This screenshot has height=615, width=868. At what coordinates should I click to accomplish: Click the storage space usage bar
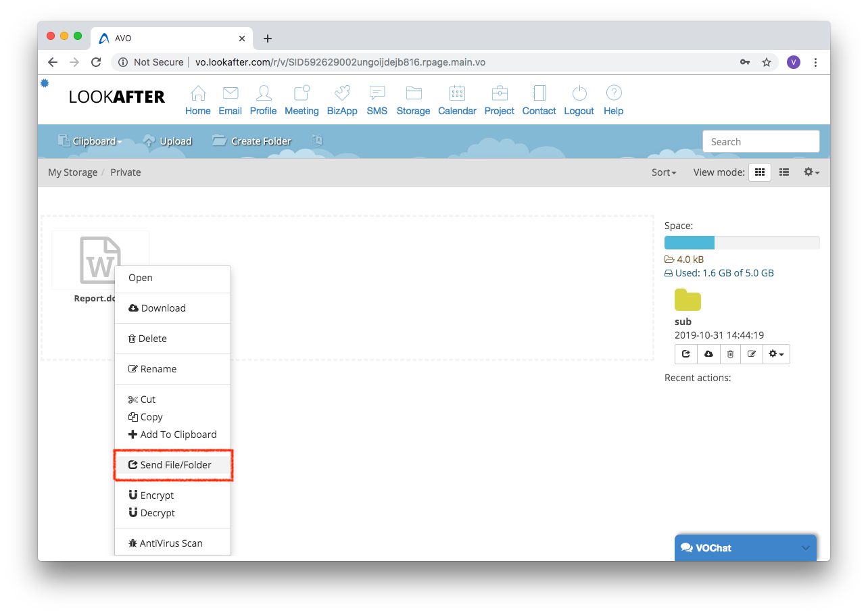(x=742, y=243)
